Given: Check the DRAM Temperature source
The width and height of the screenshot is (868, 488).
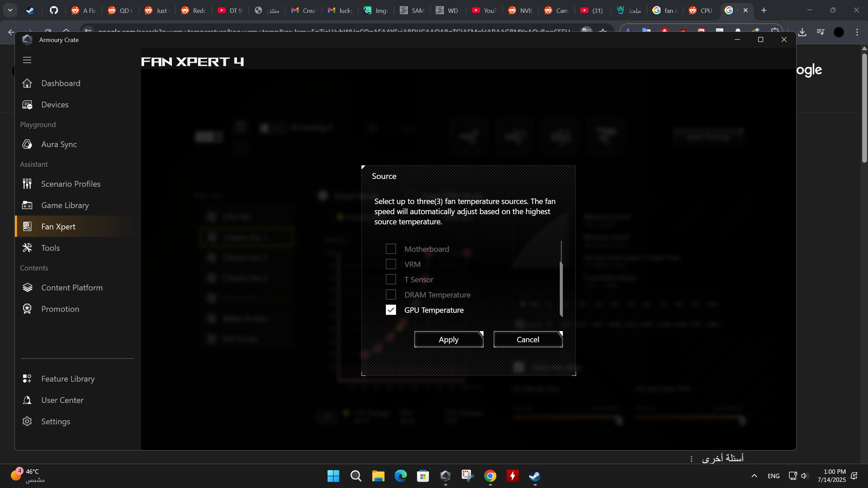Looking at the screenshot, I should (391, 294).
